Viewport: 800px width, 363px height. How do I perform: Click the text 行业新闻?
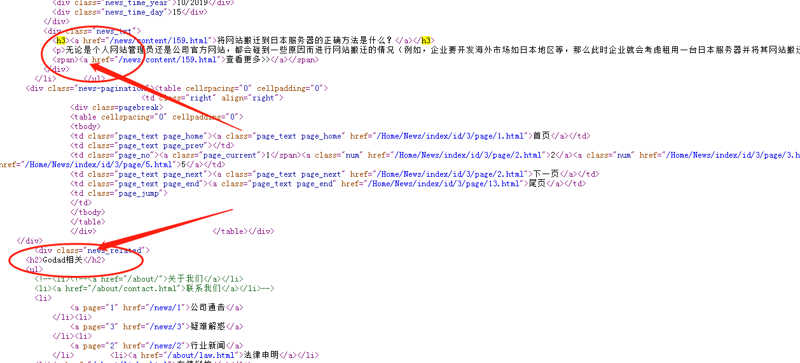[x=208, y=346]
